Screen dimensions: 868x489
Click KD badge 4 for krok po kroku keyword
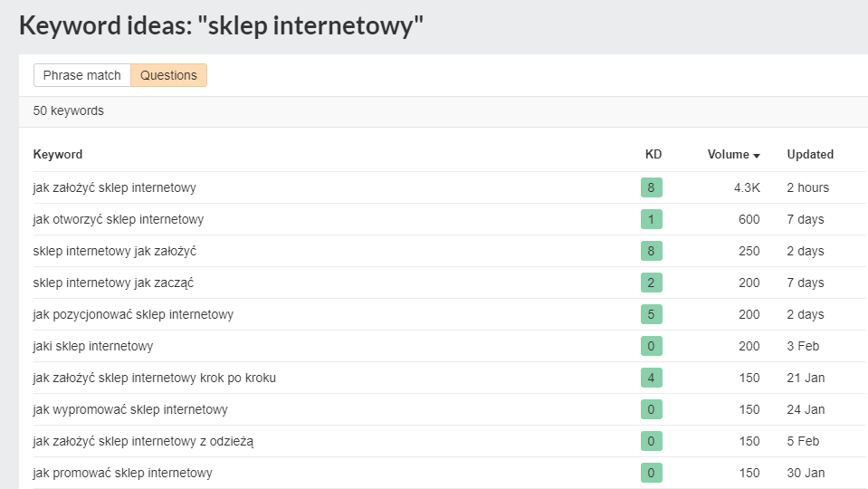click(652, 378)
